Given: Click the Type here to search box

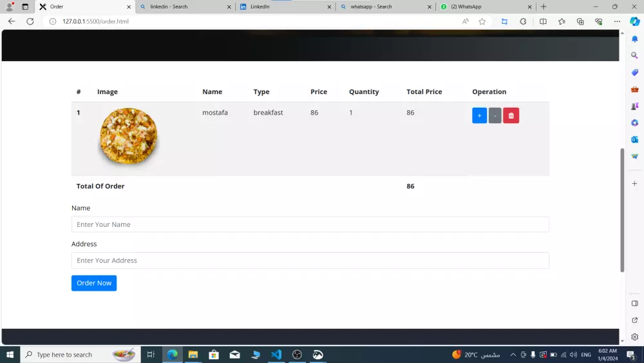Looking at the screenshot, I should tap(80, 355).
